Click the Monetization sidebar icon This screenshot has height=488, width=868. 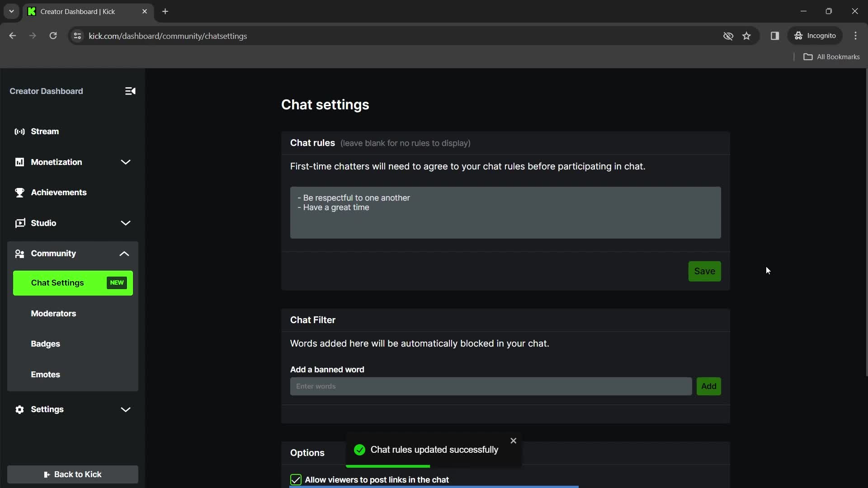click(20, 162)
